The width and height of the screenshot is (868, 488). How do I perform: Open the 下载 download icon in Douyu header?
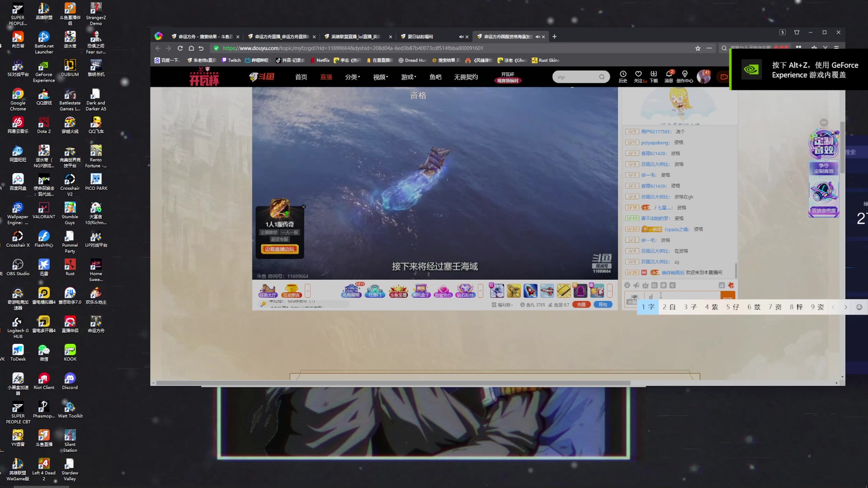654,76
